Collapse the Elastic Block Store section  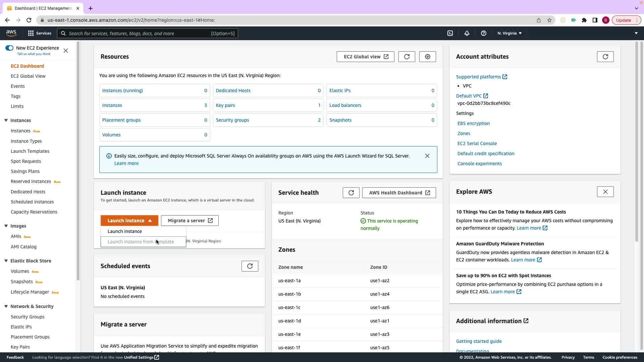pyautogui.click(x=6, y=261)
